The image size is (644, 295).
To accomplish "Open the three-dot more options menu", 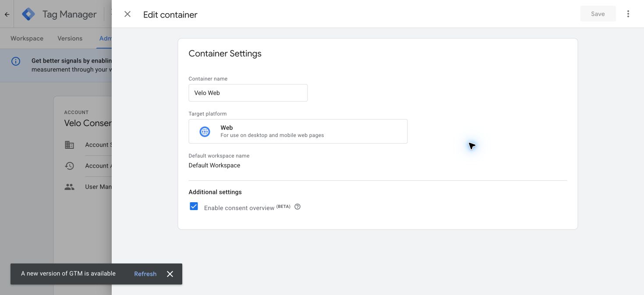I will (x=628, y=14).
